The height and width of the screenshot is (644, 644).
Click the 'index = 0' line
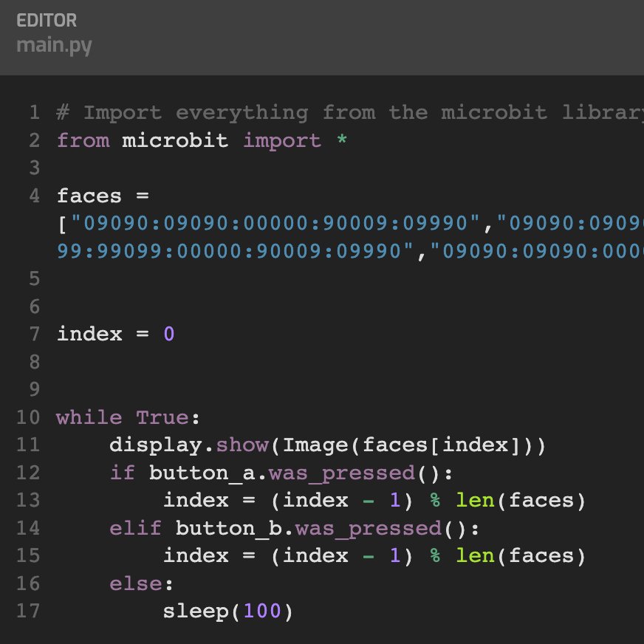pos(115,334)
